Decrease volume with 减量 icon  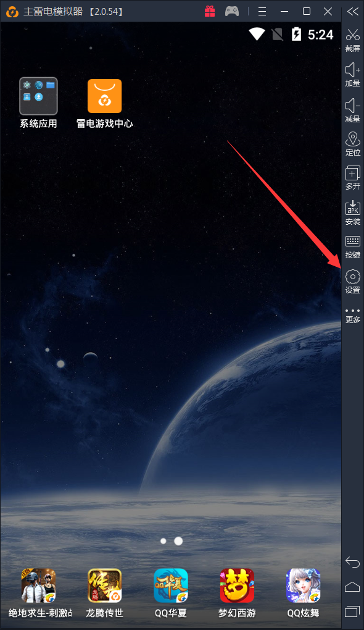click(x=353, y=106)
